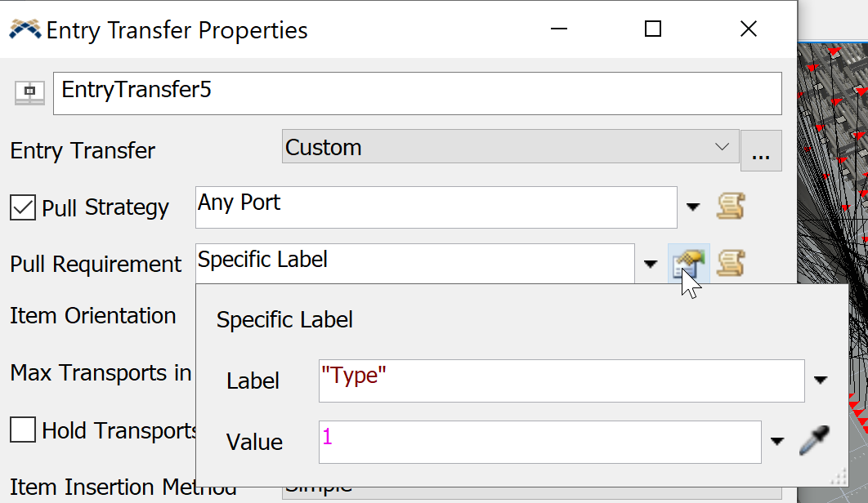This screenshot has width=868, height=503.
Task: Click the Max Transports in label
Action: pos(101,373)
